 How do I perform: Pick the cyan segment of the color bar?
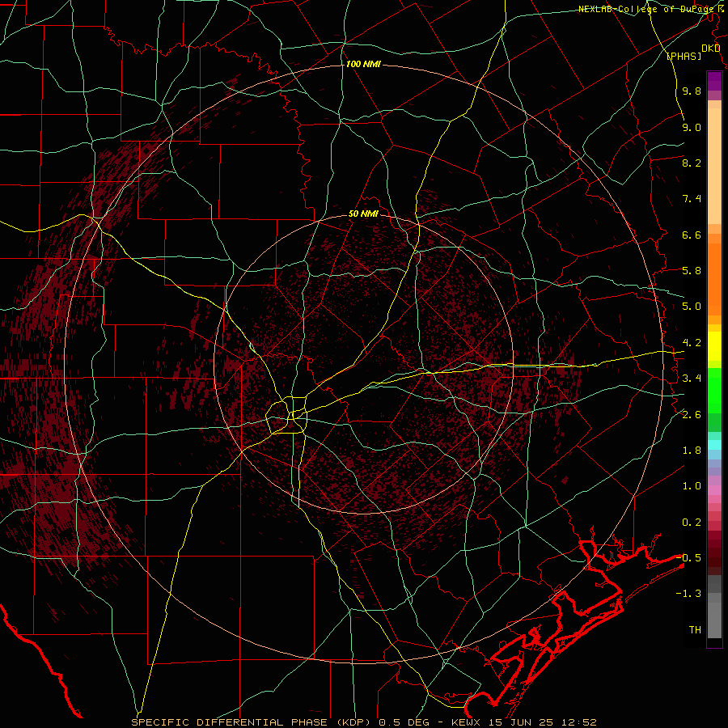click(714, 444)
